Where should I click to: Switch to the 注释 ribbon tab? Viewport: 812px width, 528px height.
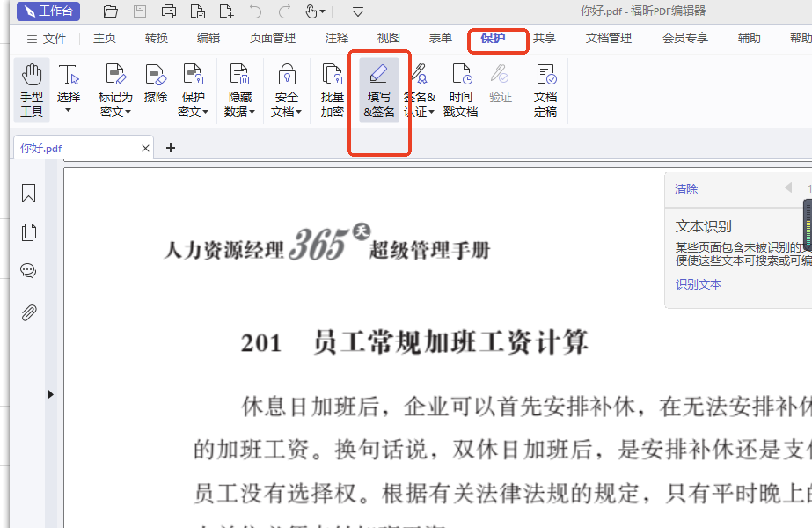point(337,39)
